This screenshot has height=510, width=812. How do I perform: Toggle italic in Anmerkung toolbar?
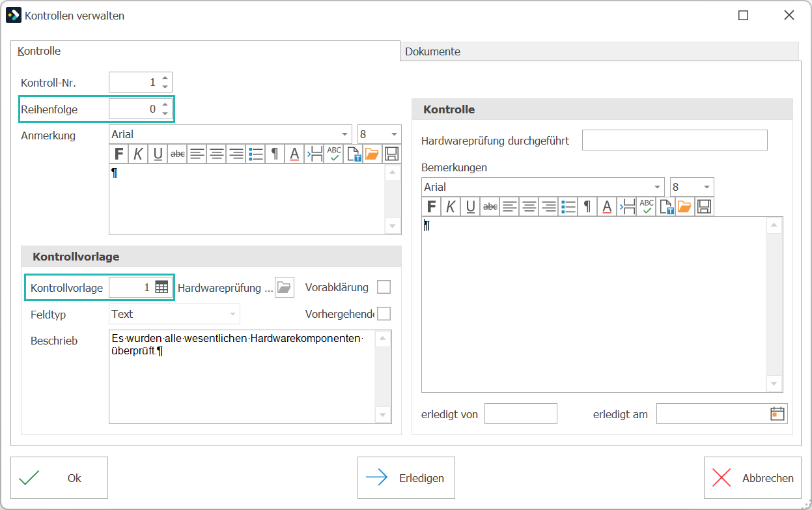click(x=138, y=154)
